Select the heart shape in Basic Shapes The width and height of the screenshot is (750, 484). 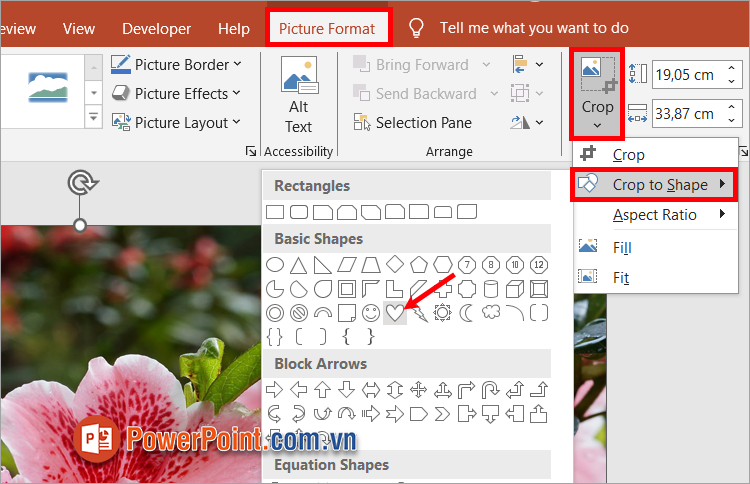tap(395, 313)
